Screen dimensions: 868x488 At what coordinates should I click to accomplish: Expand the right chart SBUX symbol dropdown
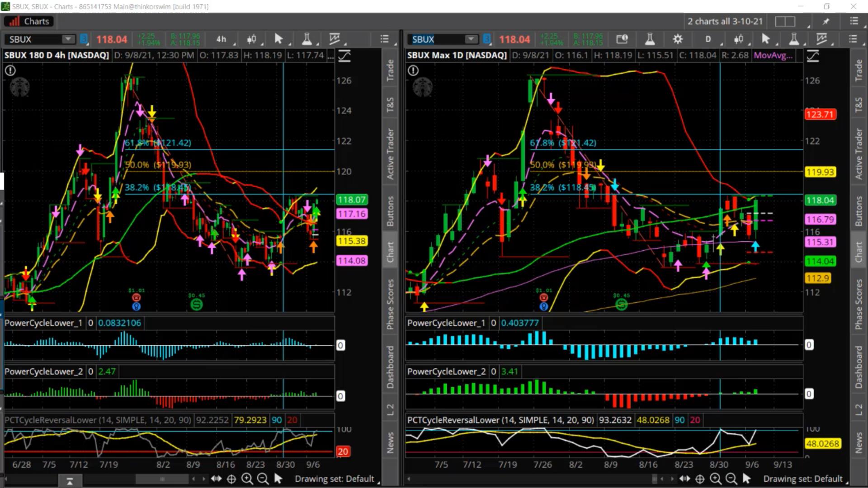[x=471, y=39]
